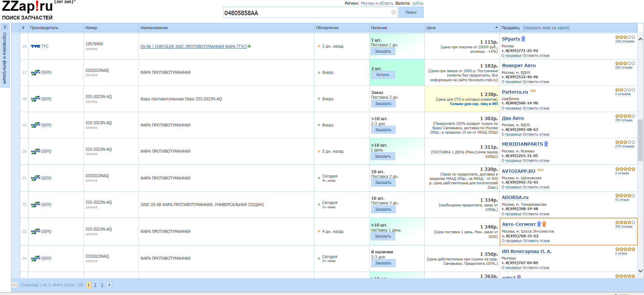Viewport: 644px width, 295px height.
Task: Click the blue ribbon badge next to MERIDIANPARTS
Action: point(546,144)
